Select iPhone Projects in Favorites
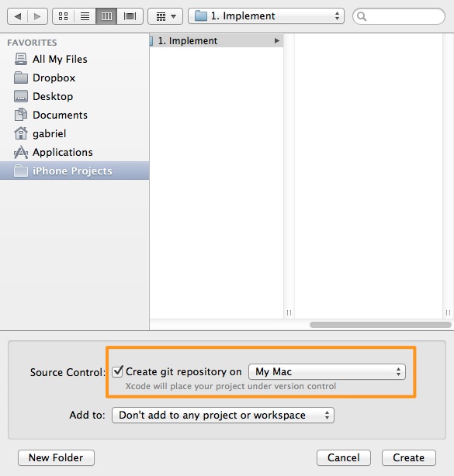 [75, 171]
